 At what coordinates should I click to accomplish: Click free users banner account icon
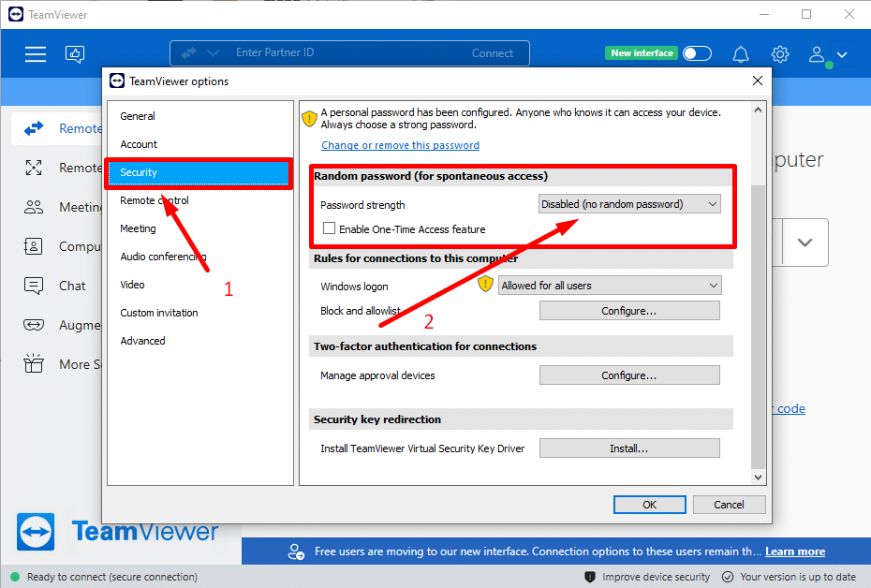point(296,551)
